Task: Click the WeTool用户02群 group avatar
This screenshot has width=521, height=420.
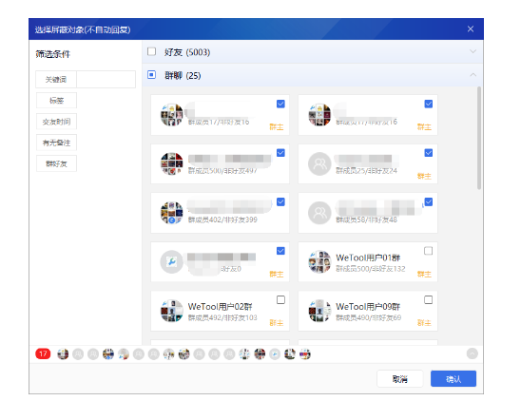Action: point(171,311)
